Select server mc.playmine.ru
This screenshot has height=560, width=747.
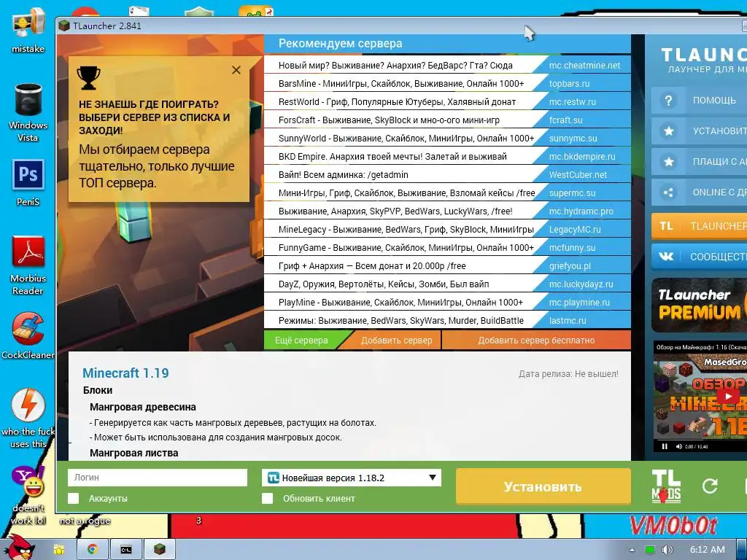coord(579,303)
